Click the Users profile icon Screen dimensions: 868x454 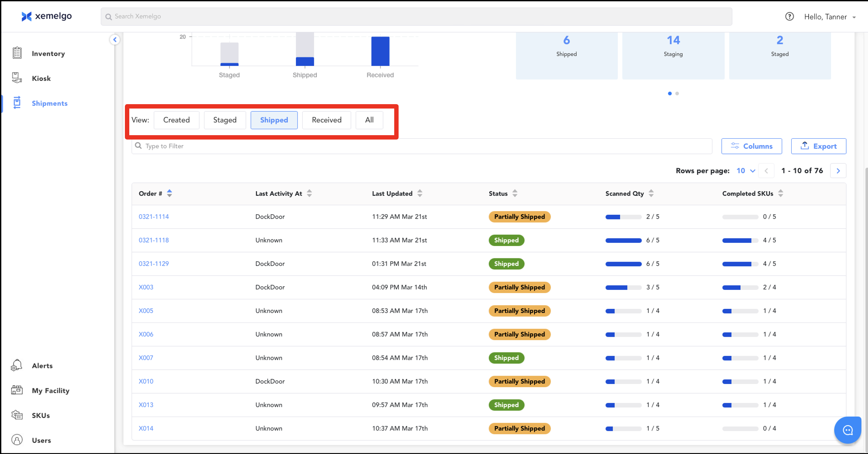pyautogui.click(x=17, y=440)
